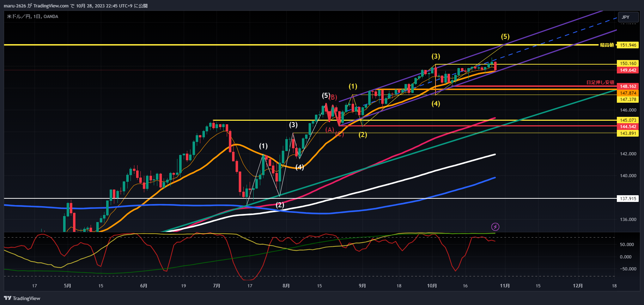
Task: Click the 5月 date axis label
Action: pyautogui.click(x=68, y=286)
